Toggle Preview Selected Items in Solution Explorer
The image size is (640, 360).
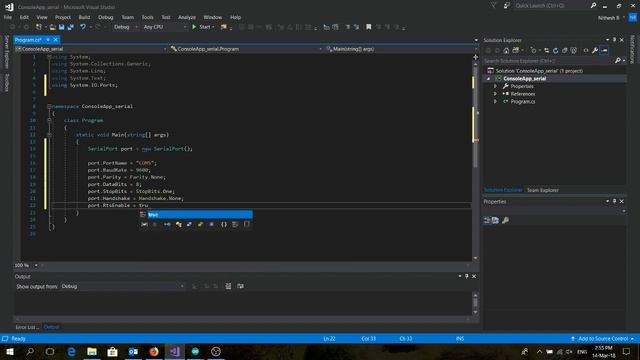click(x=604, y=51)
